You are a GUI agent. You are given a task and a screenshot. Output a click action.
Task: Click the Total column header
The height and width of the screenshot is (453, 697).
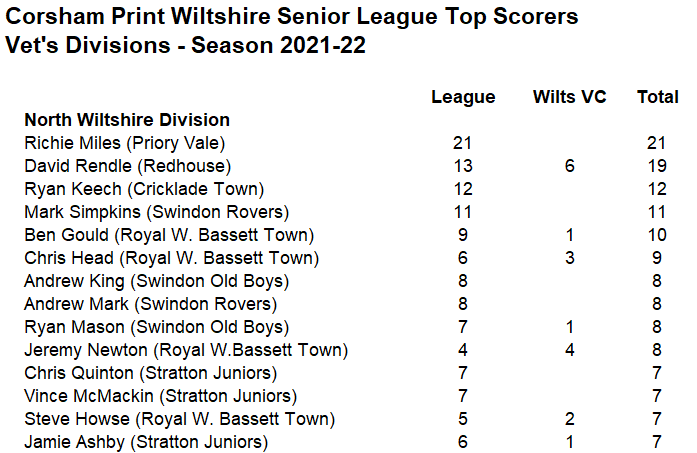click(657, 96)
